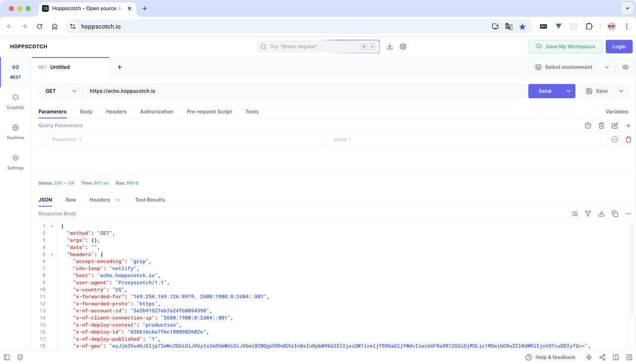The width and height of the screenshot is (636, 364).
Task: Filter the response body
Action: (x=588, y=214)
